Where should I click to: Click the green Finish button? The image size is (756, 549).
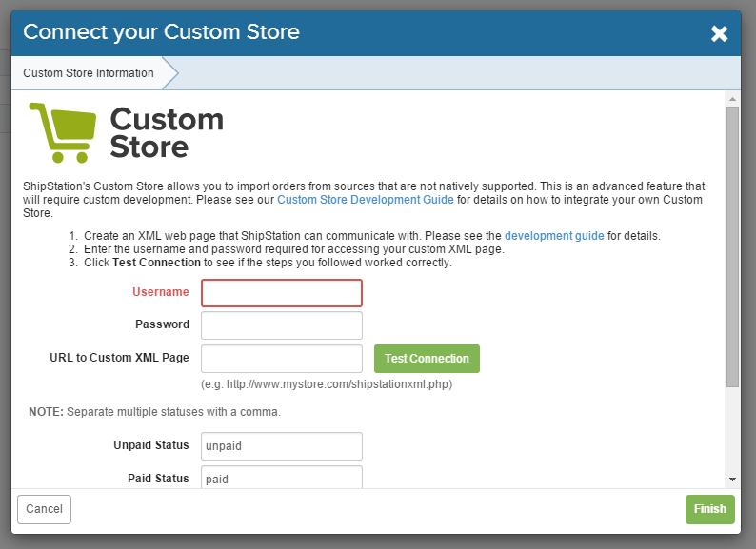point(709,509)
